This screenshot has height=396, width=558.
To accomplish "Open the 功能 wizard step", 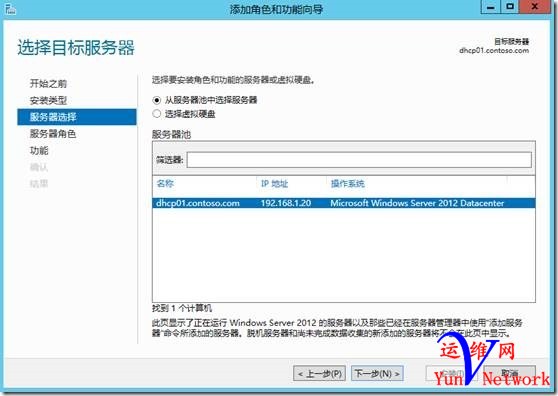I will coord(39,151).
